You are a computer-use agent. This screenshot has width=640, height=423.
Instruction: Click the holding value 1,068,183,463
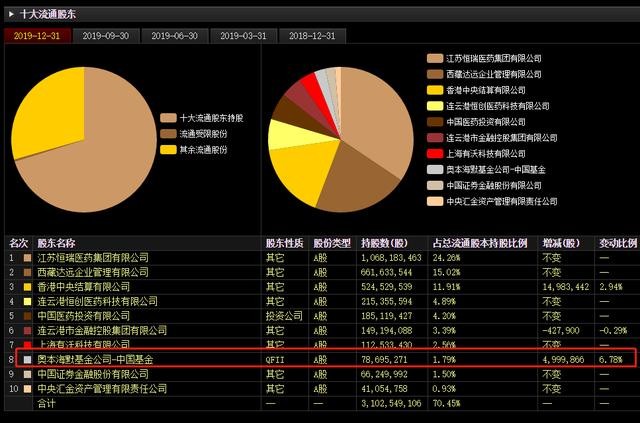[x=391, y=258]
